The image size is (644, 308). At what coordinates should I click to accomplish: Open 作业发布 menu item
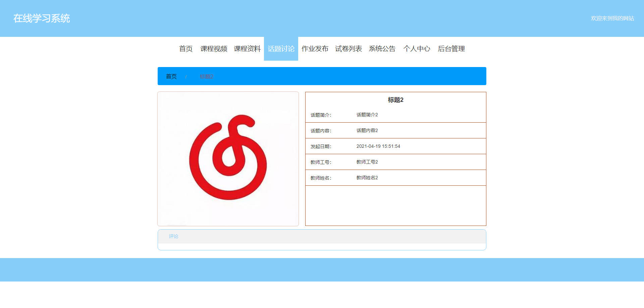pos(315,49)
